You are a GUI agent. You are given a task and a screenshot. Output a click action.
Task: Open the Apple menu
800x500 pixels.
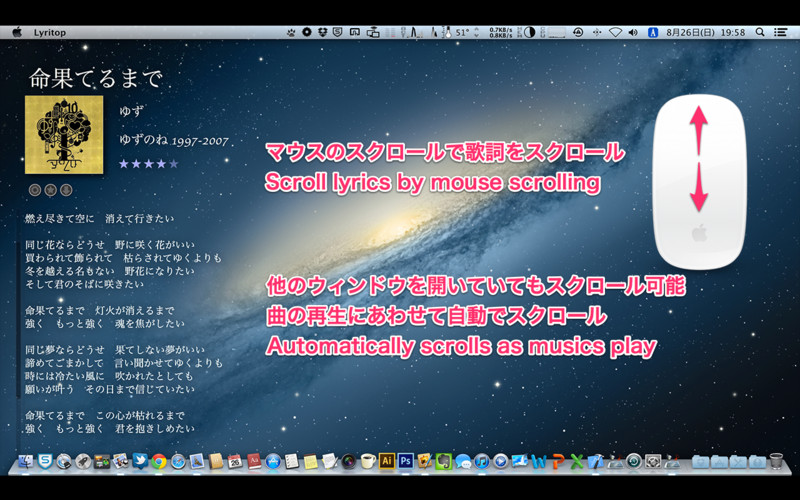17,32
